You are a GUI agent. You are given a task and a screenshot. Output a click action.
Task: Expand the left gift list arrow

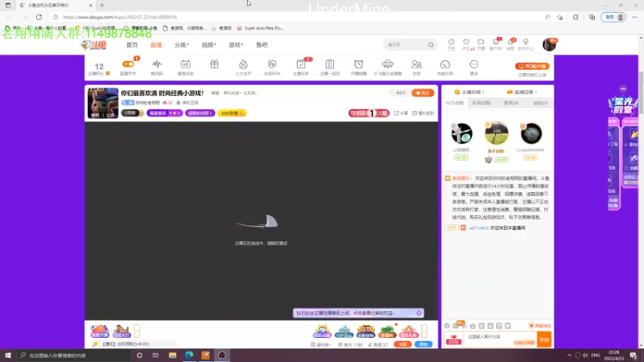pyautogui.click(x=137, y=331)
